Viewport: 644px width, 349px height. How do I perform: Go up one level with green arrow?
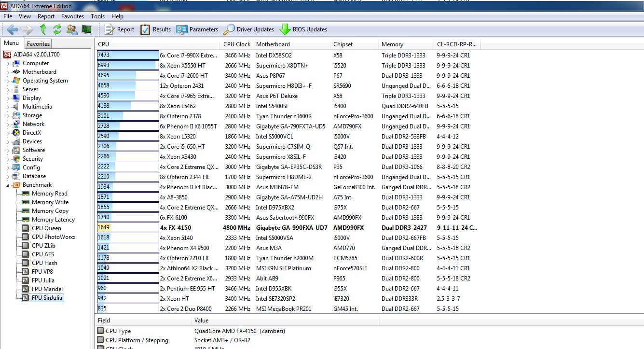pos(43,29)
